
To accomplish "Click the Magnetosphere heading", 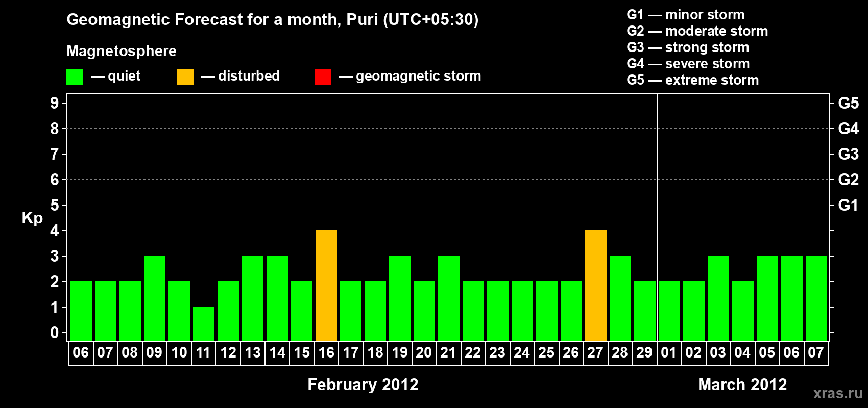I will click(122, 51).
